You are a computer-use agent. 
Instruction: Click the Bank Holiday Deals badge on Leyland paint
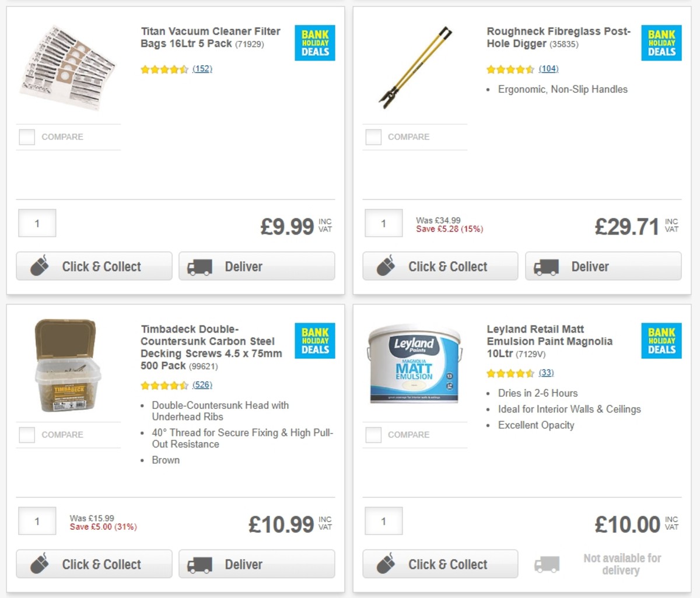[661, 341]
